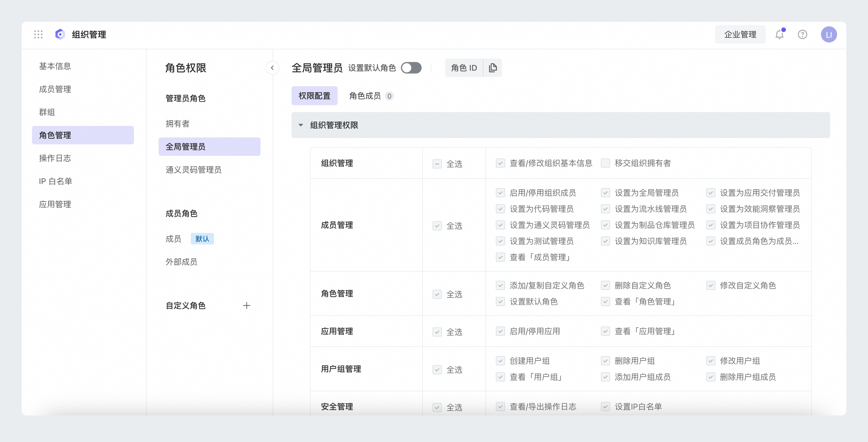Open 应用管理 in left sidebar
Screen dimensions: 868x442
click(83, 204)
